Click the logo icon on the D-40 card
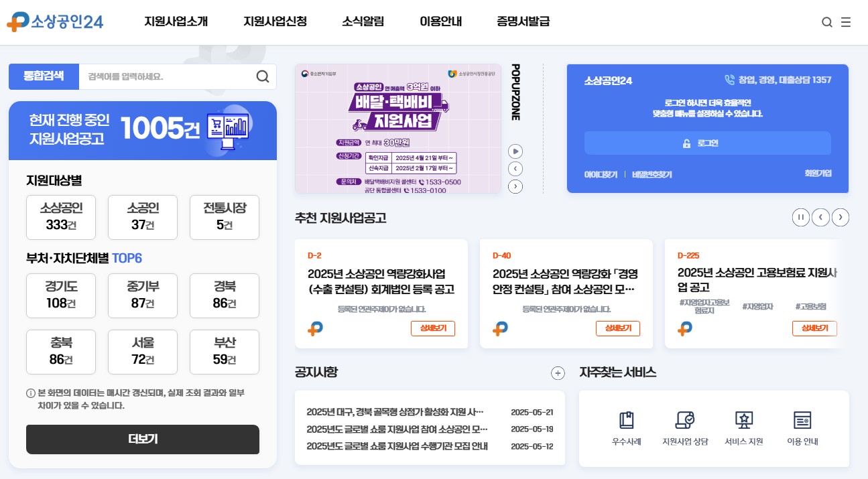868x479 pixels. (500, 328)
